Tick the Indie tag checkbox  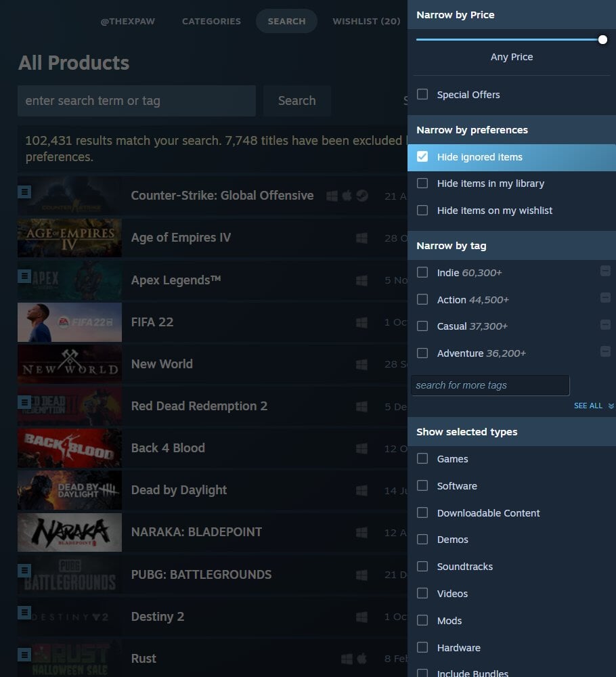422,272
